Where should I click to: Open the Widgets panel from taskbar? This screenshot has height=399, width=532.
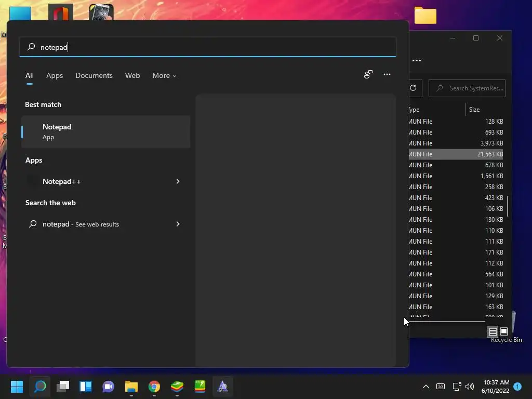(x=86, y=386)
